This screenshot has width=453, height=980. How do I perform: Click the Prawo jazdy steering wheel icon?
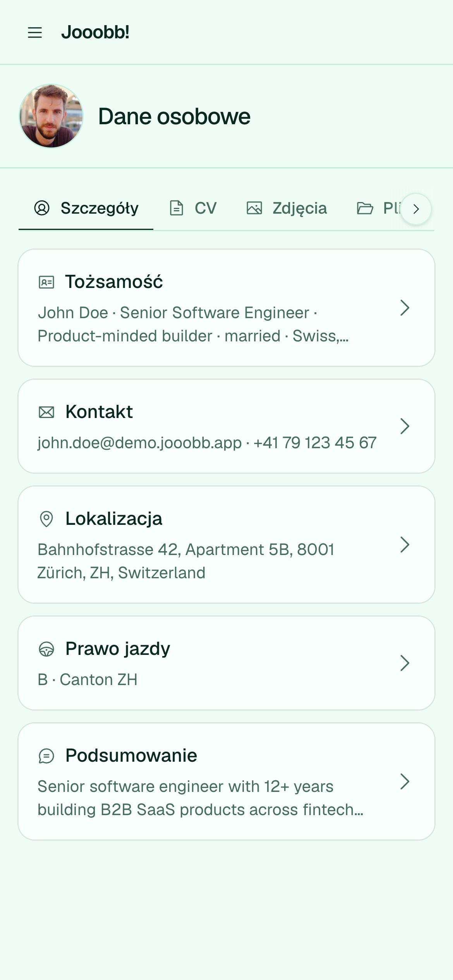click(46, 649)
